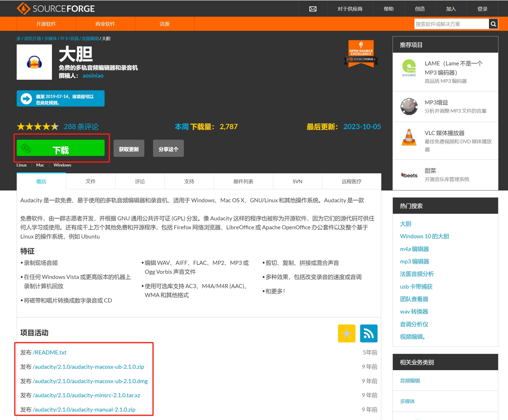
Task: Switch to the 支持 tab
Action: coord(189,181)
